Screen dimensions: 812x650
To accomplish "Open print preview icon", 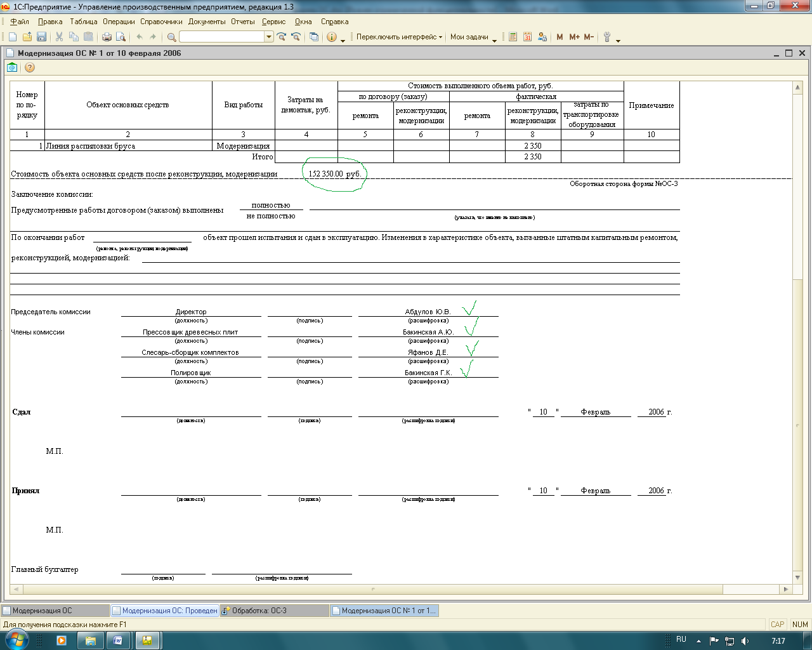I will [x=121, y=37].
